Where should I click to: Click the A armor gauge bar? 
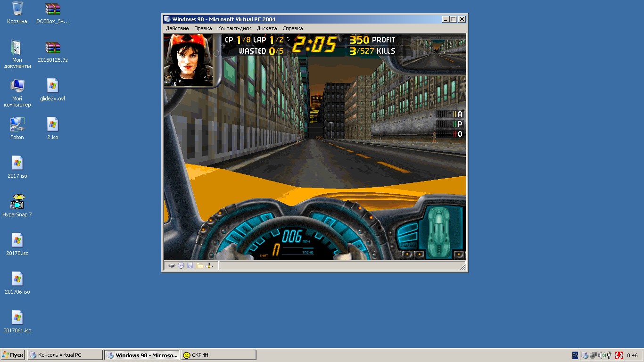tap(449, 114)
